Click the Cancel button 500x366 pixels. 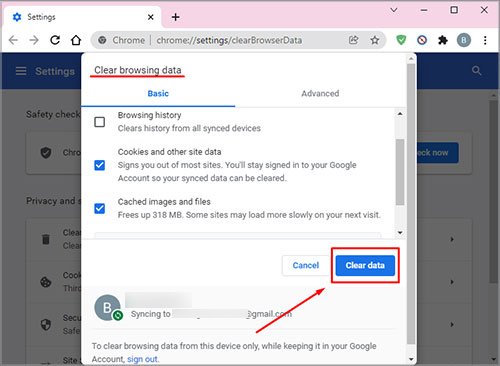(x=306, y=265)
